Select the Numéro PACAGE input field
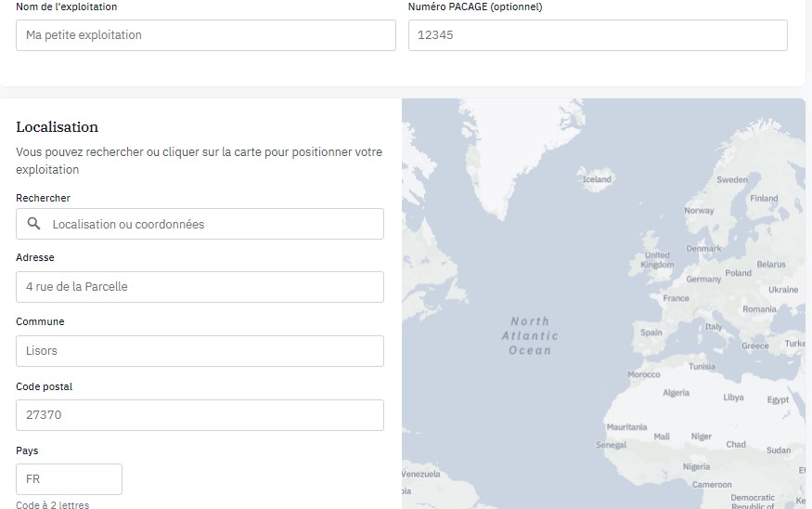This screenshot has height=509, width=812. tap(598, 35)
